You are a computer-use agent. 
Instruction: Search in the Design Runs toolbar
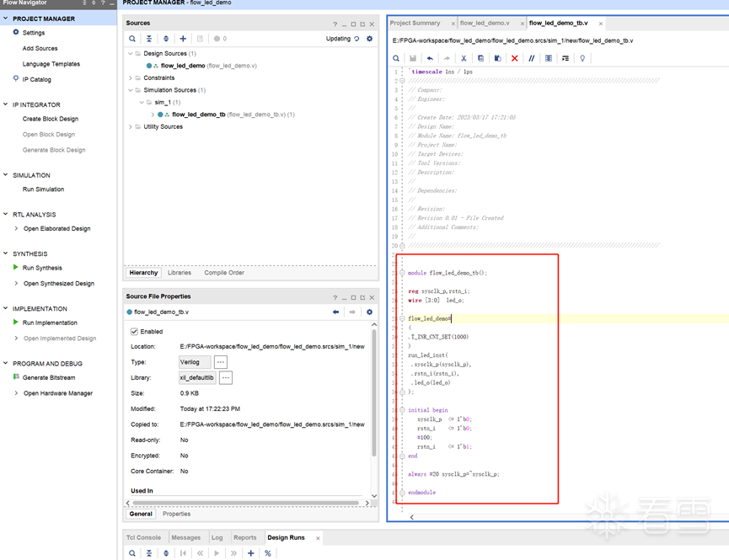pyautogui.click(x=132, y=553)
